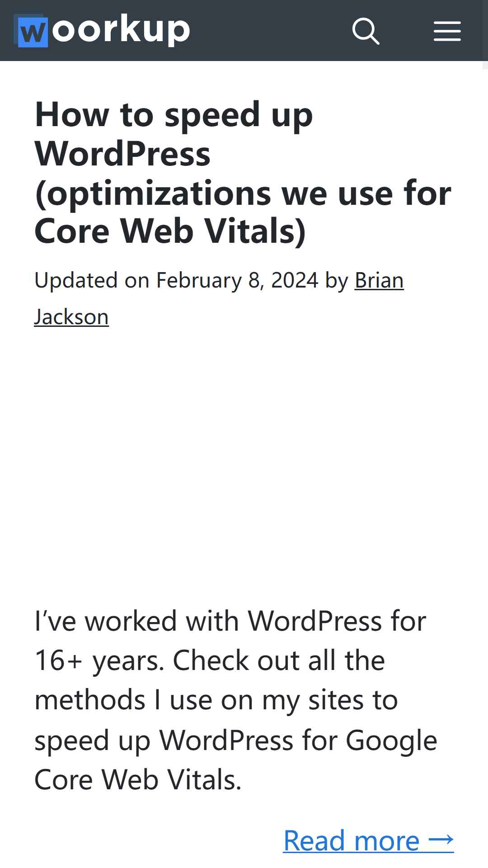Click "I've worked with WordPress" excerpt line

[208, 621]
